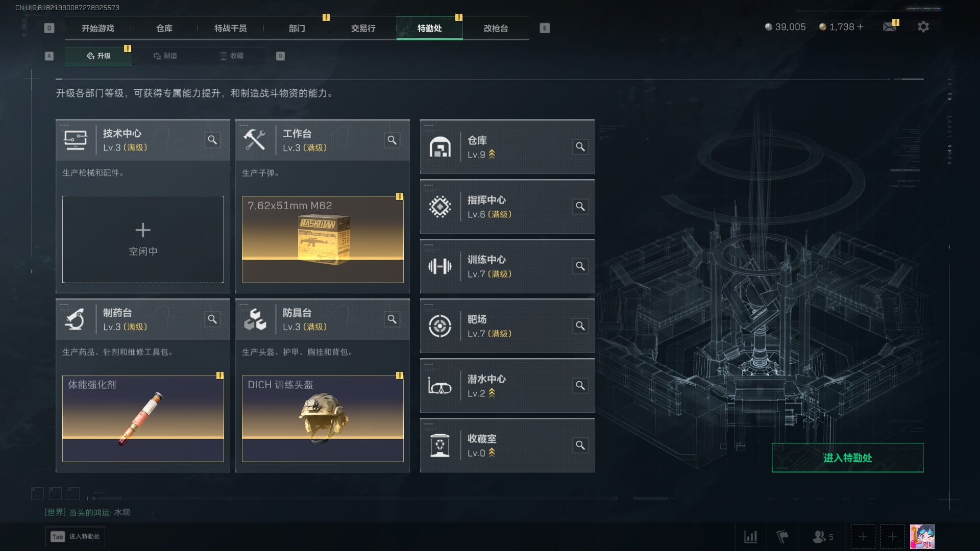
Task: Open the settings gear icon
Action: pos(923,27)
